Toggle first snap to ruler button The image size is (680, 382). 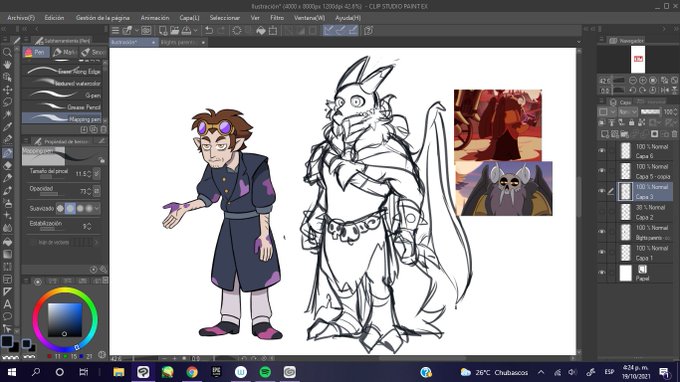click(328, 30)
